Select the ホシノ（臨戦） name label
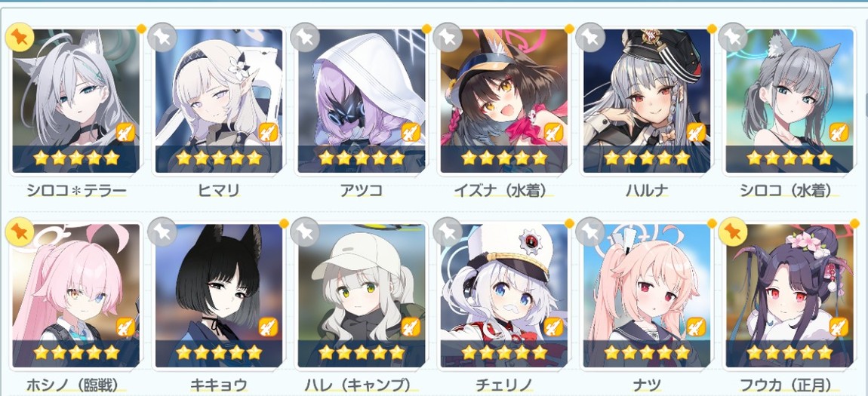Screen dimensions: 868x396 pos(72,385)
